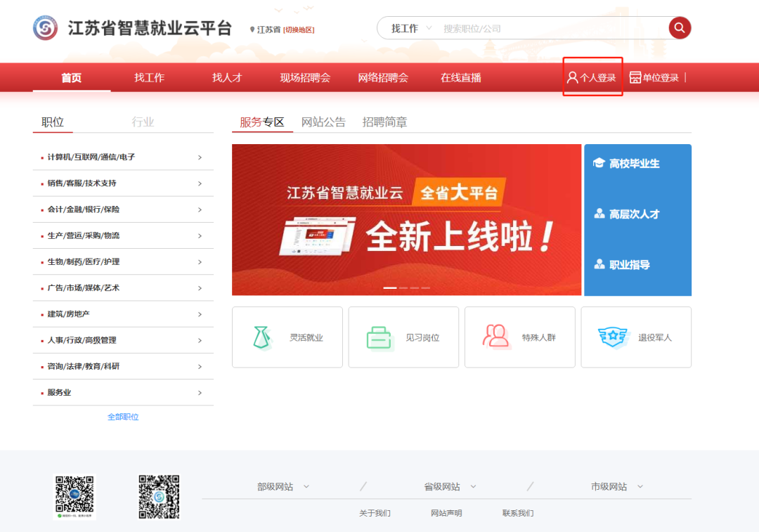Image resolution: width=759 pixels, height=532 pixels.
Task: Click the red magnifier search button
Action: (679, 28)
